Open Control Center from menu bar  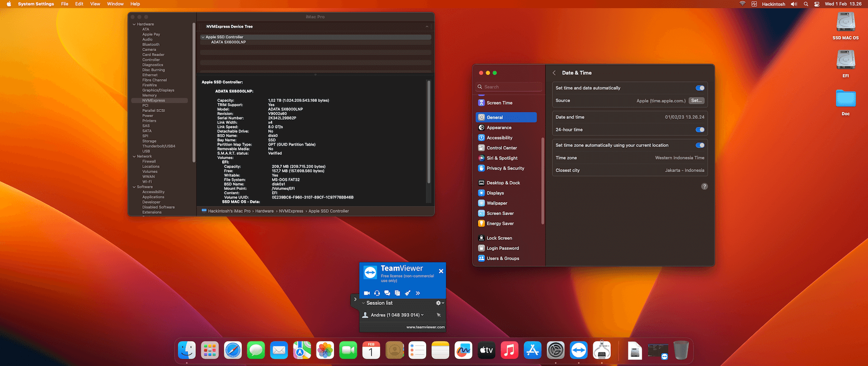[817, 4]
